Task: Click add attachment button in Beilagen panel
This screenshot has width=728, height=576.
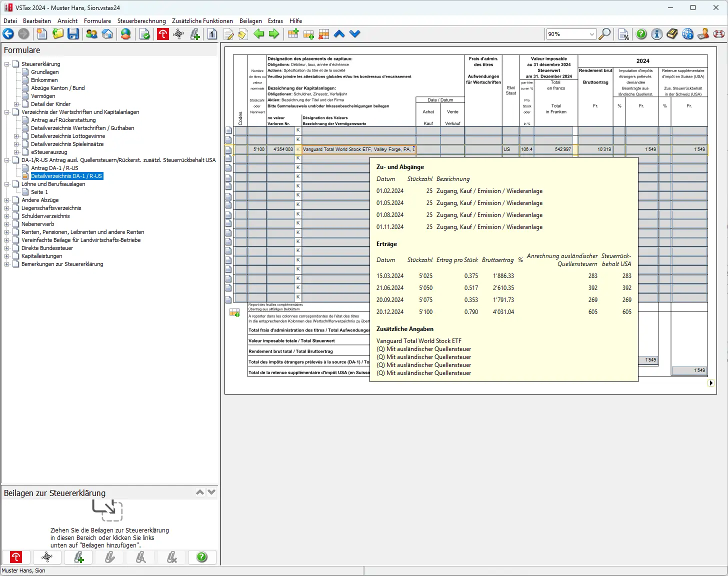Action: click(78, 557)
